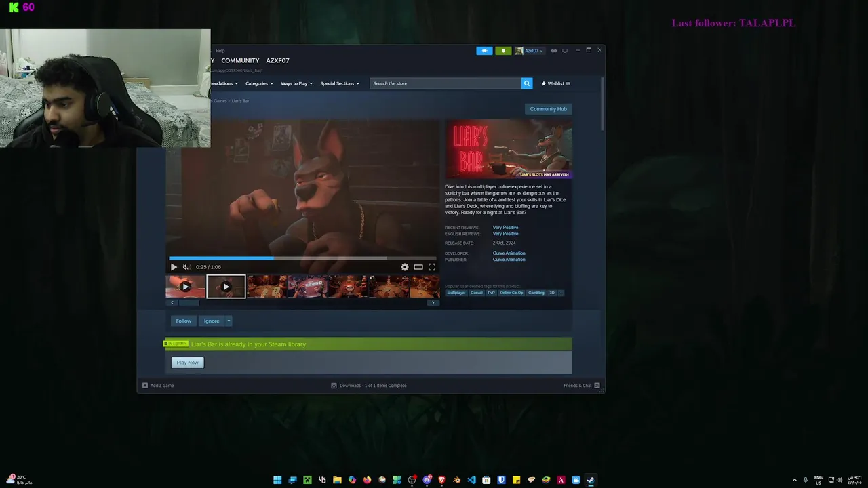Open the Multiplayer tag
Image resolution: width=868 pixels, height=488 pixels.
[456, 293]
